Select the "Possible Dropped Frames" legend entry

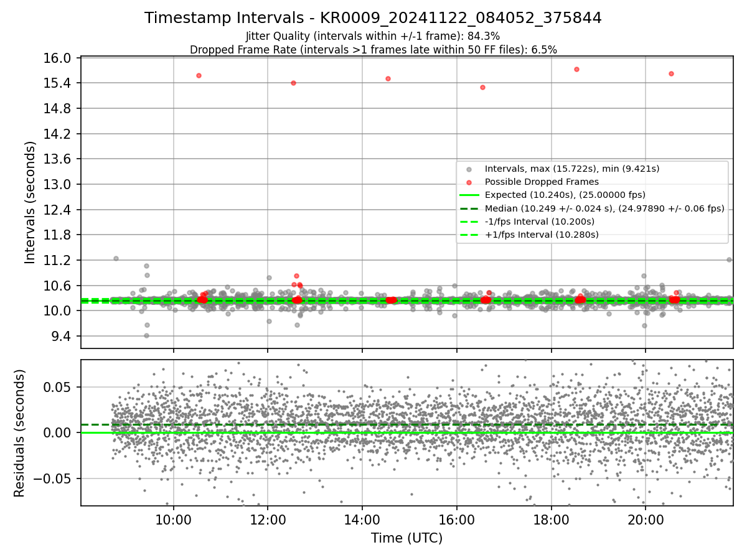pyautogui.click(x=542, y=182)
